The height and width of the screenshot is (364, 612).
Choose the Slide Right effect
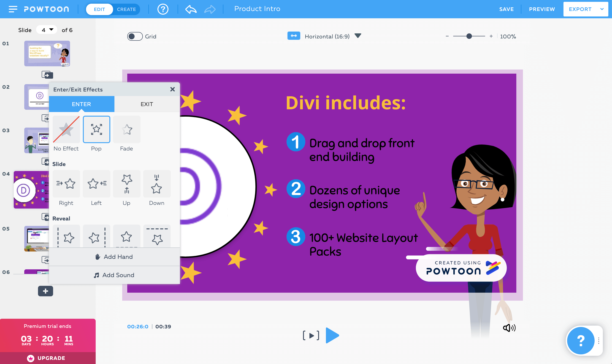pos(66,184)
